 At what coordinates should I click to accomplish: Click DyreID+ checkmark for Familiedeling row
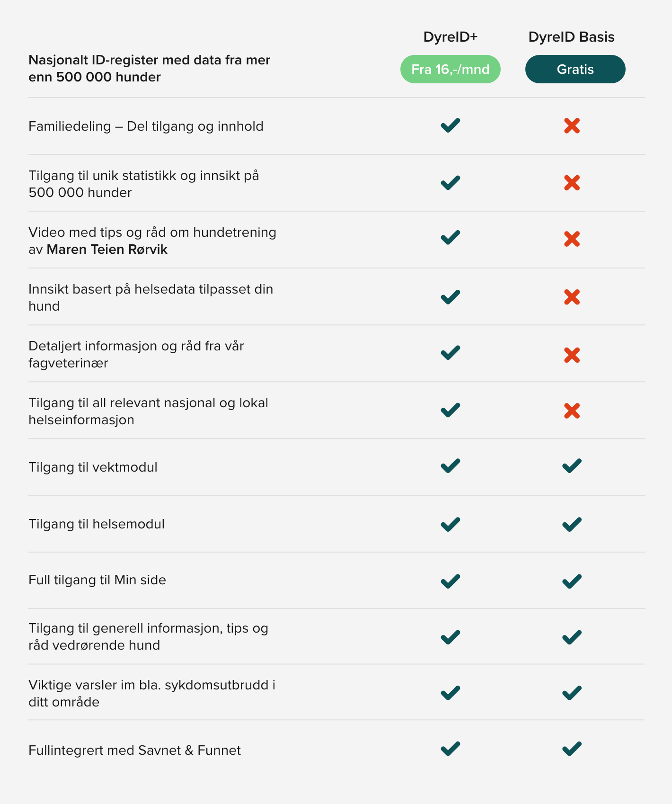(450, 125)
